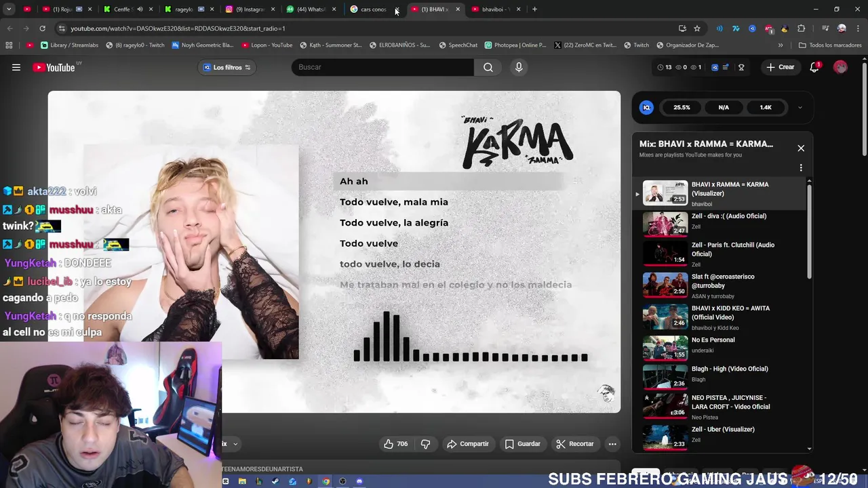Screen dimensions: 868x488
Task: Open the Mix playlist three-dot options
Action: [801, 167]
